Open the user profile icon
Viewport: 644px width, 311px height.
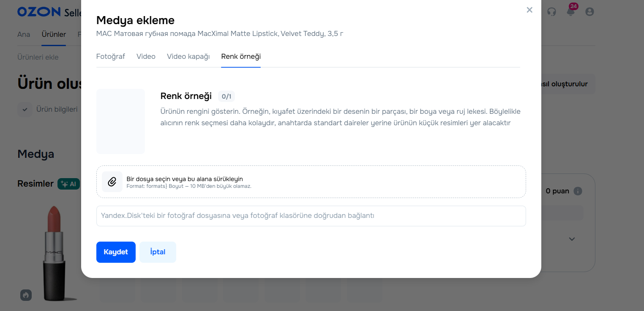click(589, 12)
